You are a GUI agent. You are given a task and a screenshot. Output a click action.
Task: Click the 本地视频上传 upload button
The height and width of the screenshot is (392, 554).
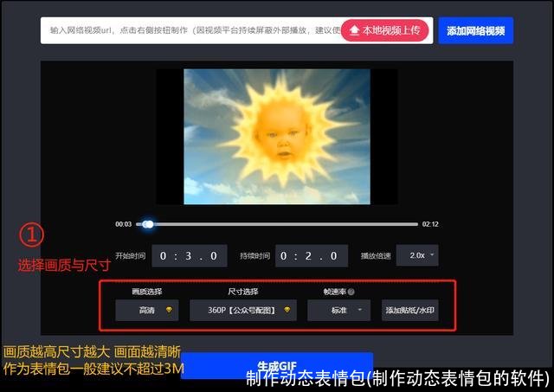[384, 30]
